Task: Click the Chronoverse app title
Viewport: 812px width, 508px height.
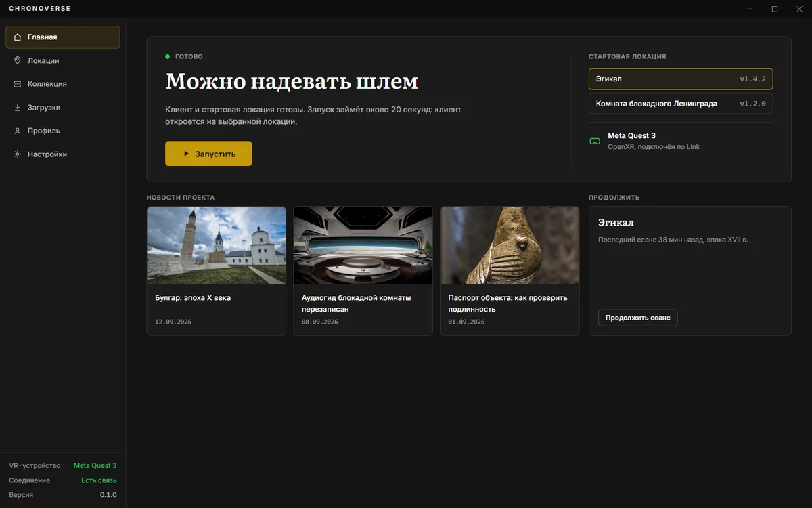Action: click(40, 9)
